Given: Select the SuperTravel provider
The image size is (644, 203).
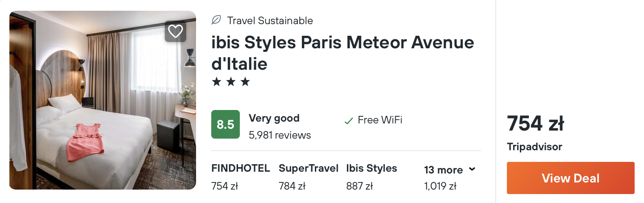Looking at the screenshot, I should [x=308, y=169].
